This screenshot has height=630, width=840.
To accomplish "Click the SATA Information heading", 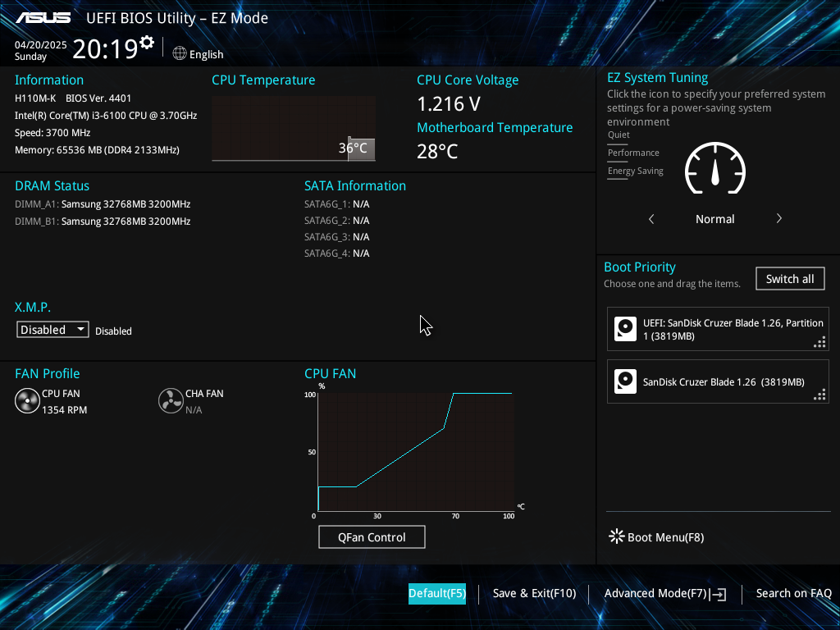I will [355, 186].
